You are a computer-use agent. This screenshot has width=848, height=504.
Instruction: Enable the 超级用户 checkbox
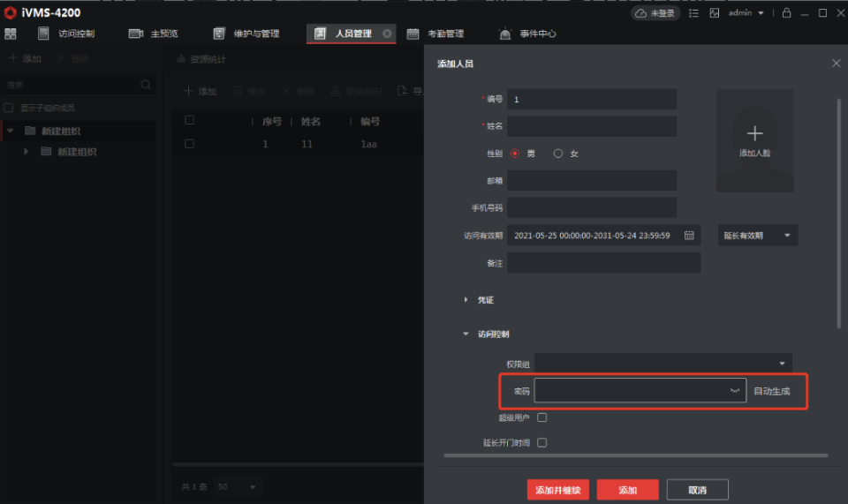click(542, 417)
